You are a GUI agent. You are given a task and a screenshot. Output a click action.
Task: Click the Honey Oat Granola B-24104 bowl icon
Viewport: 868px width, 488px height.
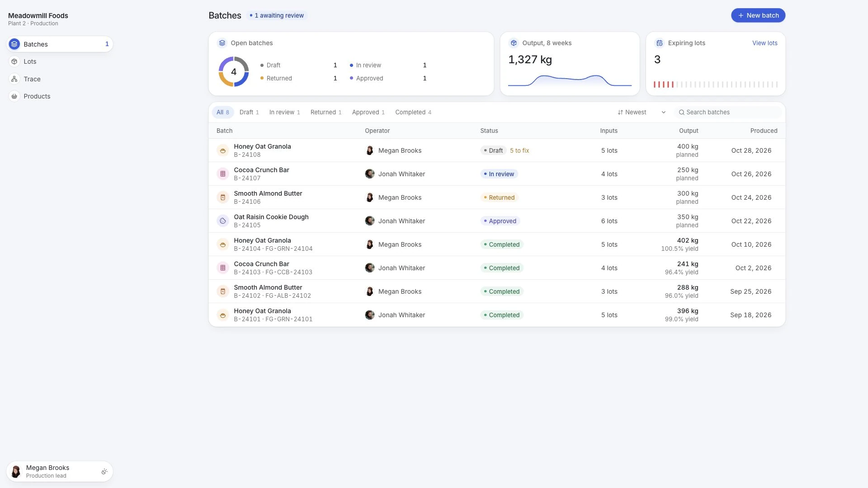(223, 244)
